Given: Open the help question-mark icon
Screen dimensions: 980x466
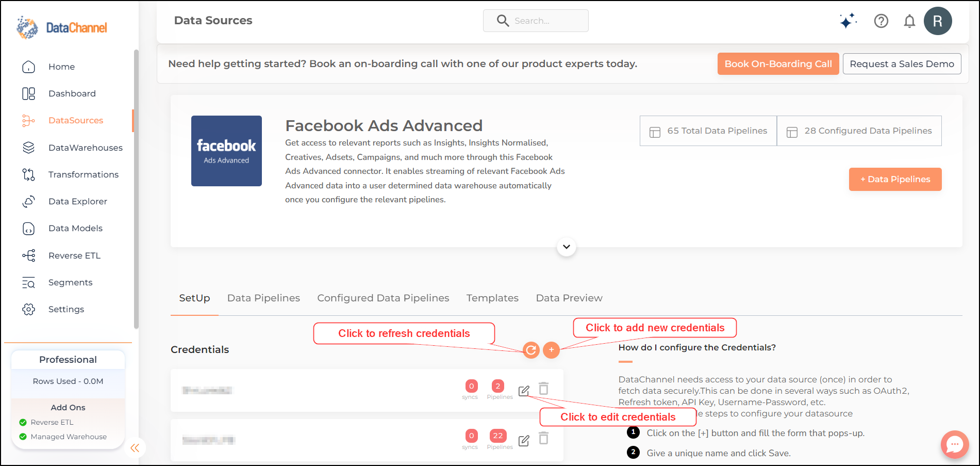Looking at the screenshot, I should click(x=881, y=21).
